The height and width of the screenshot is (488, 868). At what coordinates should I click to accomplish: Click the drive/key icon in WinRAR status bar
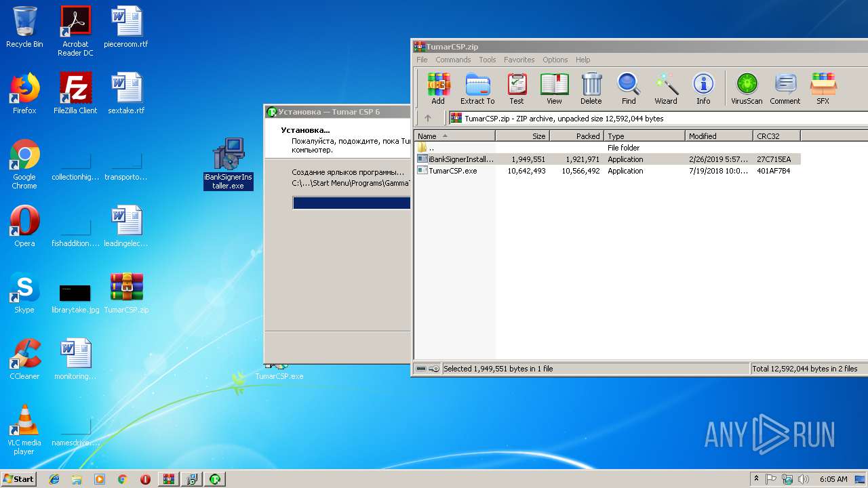pyautogui.click(x=427, y=369)
